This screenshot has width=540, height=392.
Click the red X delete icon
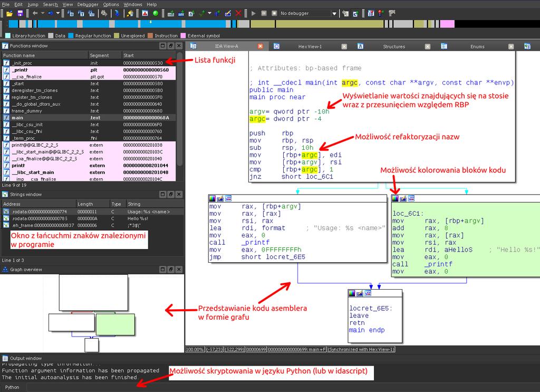point(238,13)
